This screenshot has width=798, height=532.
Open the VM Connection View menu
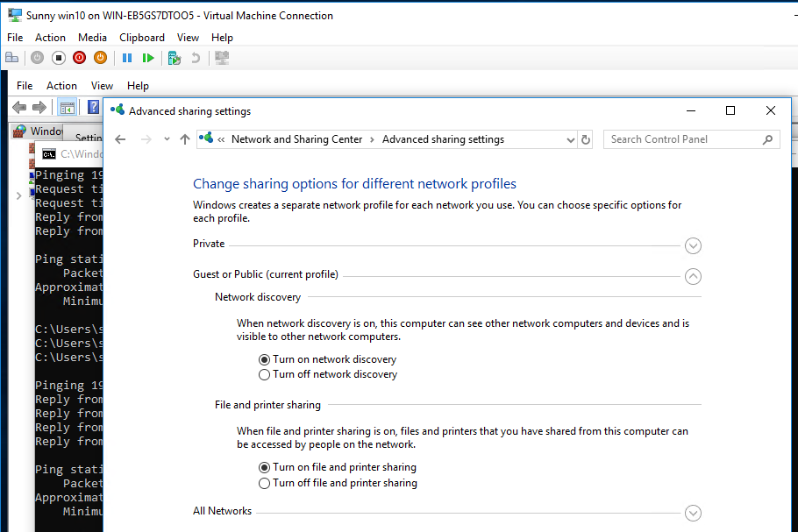[188, 38]
